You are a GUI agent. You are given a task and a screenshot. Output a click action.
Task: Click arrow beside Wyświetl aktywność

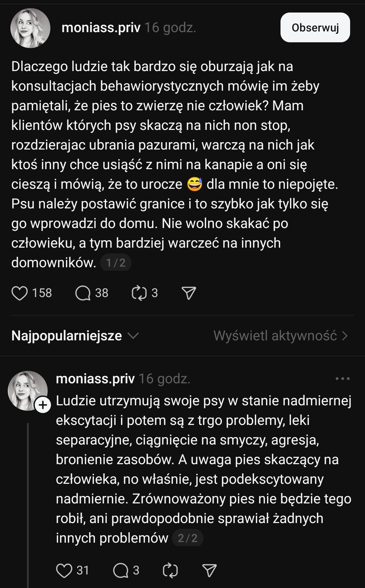(x=345, y=336)
